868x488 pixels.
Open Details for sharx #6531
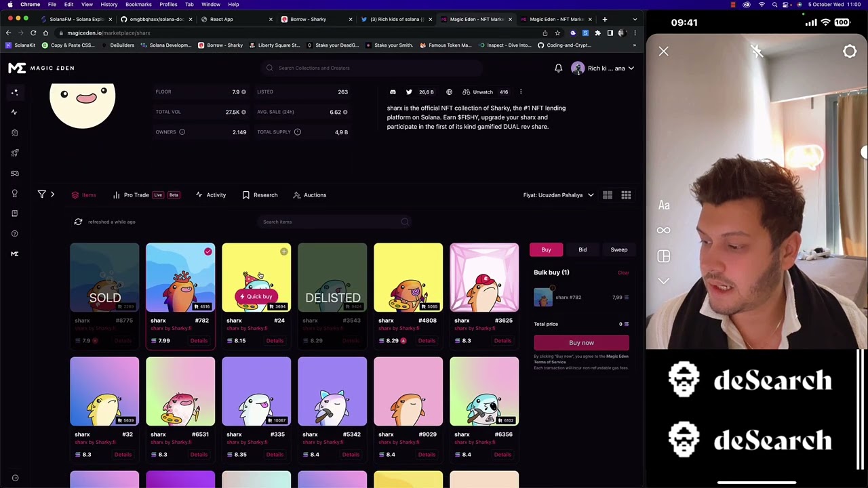[x=199, y=455]
